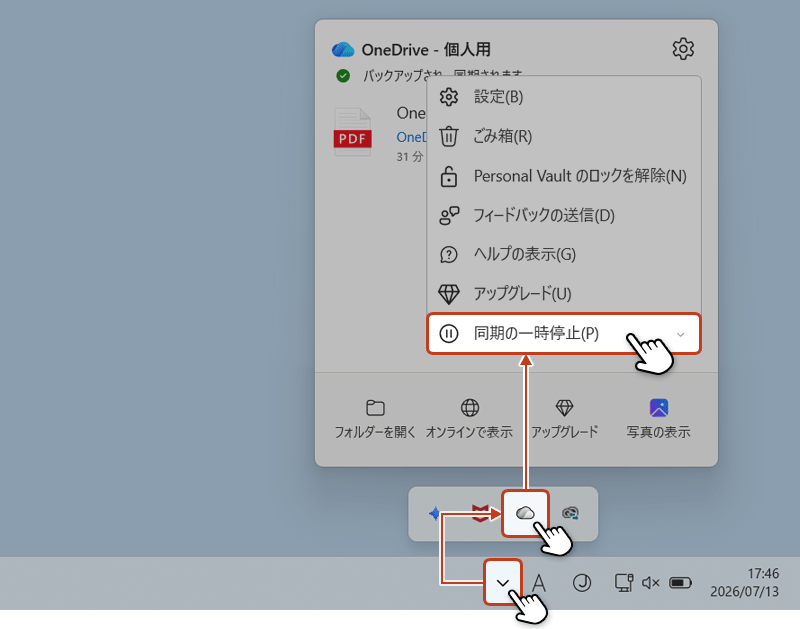
Task: Click bottom アップグレード diamond button
Action: tap(564, 419)
